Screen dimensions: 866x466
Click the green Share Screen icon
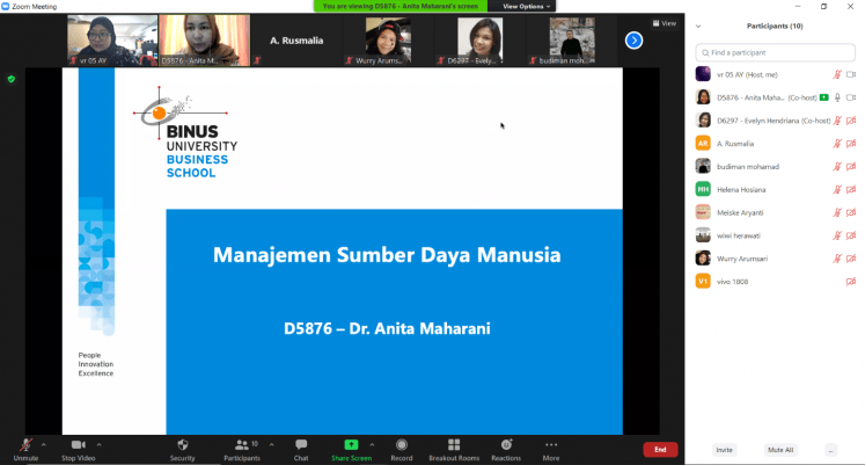pos(351,444)
